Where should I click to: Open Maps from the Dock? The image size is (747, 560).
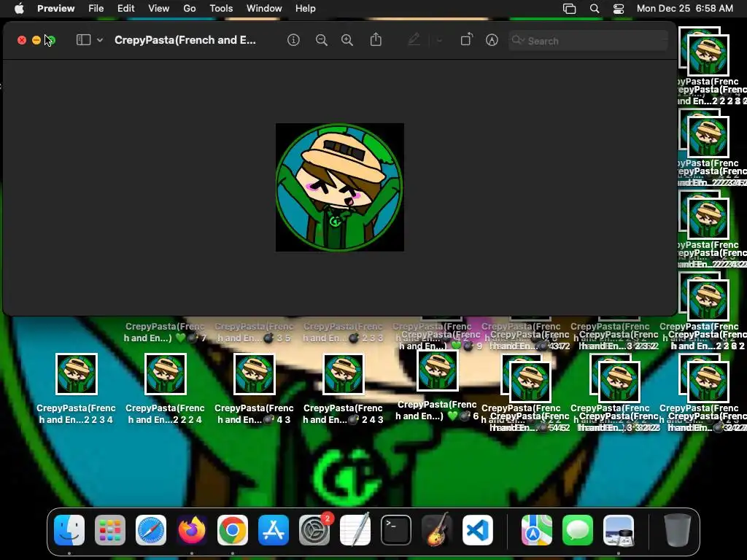[x=537, y=530]
